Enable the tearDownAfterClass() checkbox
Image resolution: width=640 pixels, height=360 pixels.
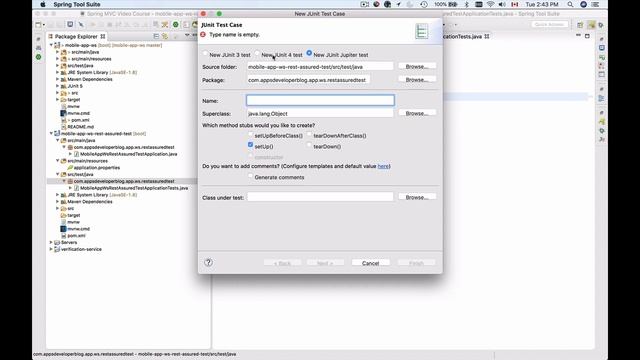[309, 134]
